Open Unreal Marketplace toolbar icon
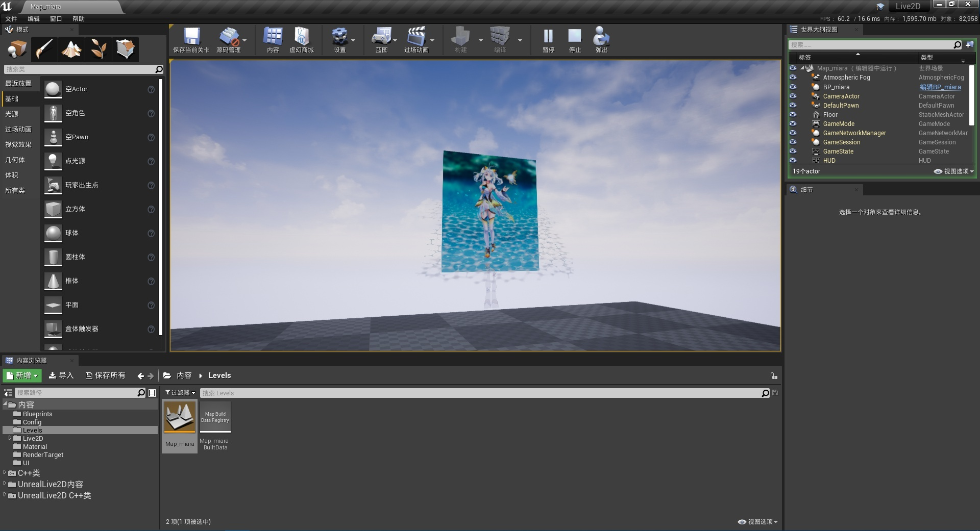Screen dimensions: 980x531 coord(301,37)
